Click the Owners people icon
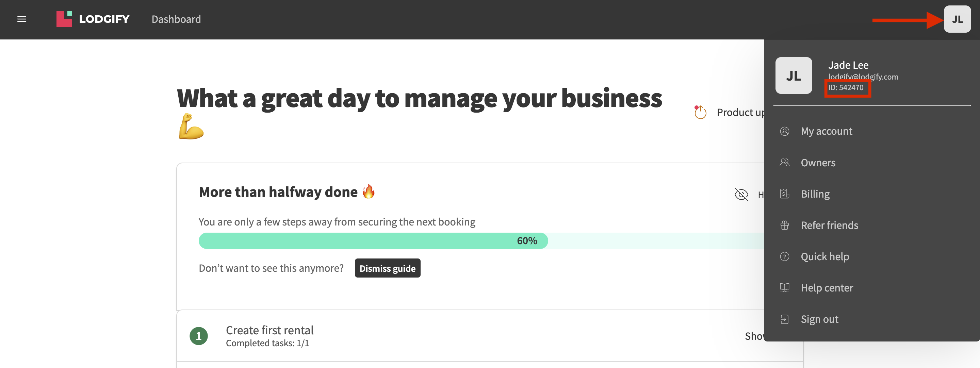The width and height of the screenshot is (980, 368). click(784, 163)
